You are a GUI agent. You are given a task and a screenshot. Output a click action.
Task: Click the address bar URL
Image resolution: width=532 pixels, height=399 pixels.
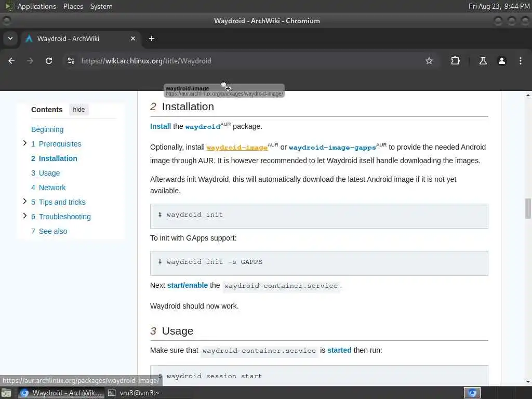(146, 61)
